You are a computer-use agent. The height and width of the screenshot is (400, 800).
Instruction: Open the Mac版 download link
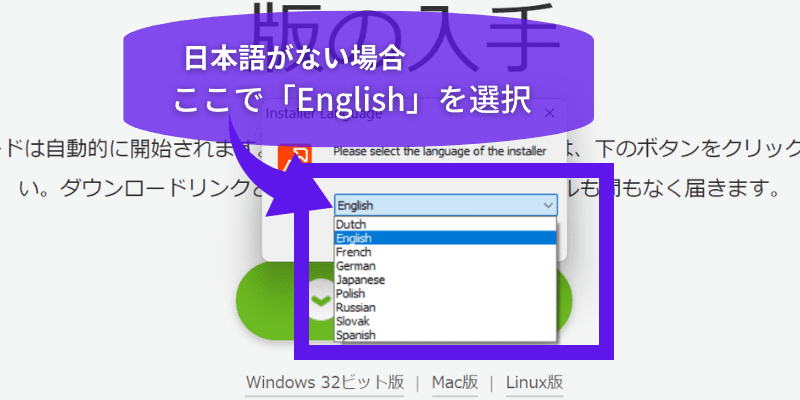tap(455, 382)
